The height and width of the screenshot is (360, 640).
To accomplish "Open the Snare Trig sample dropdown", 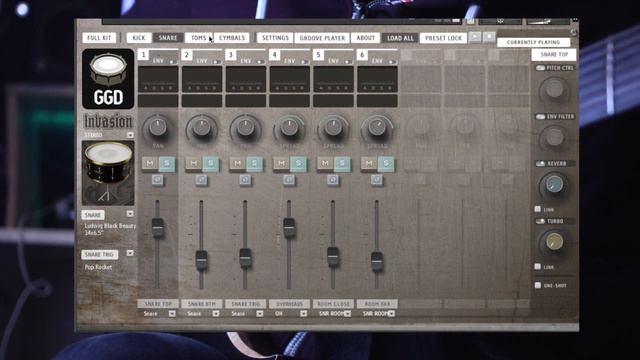I will (x=130, y=253).
